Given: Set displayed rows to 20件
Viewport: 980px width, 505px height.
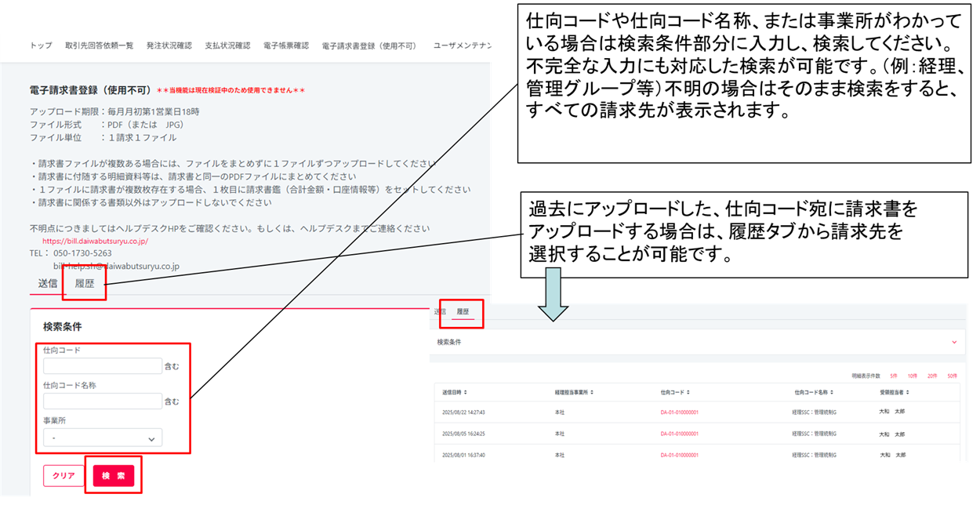Looking at the screenshot, I should point(932,376).
